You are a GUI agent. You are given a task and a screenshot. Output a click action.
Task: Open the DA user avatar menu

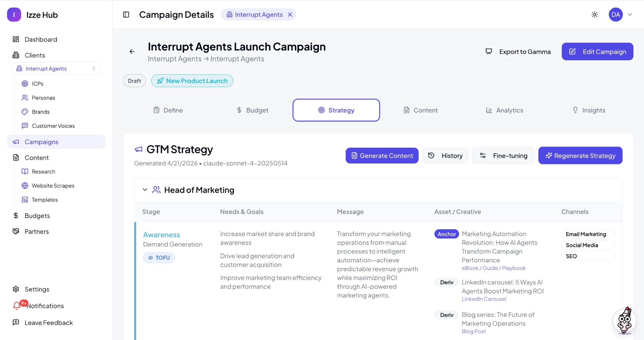click(616, 14)
